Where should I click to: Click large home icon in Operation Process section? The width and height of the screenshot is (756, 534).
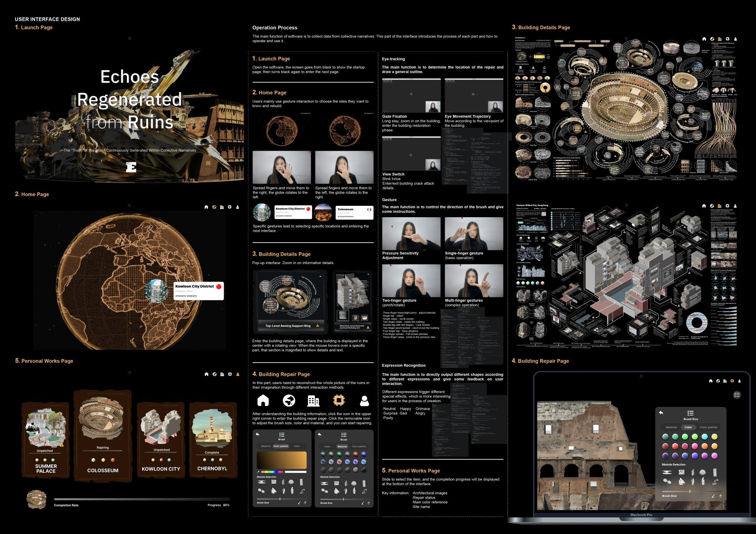[263, 401]
